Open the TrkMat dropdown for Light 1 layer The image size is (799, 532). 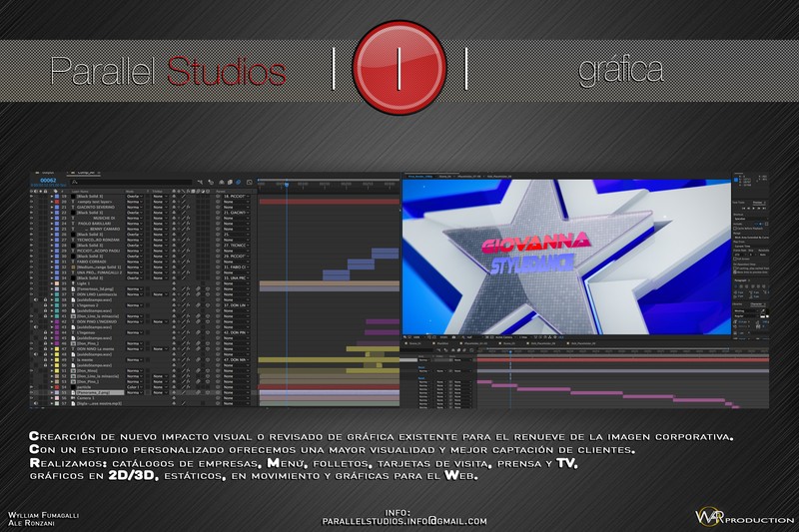[159, 282]
